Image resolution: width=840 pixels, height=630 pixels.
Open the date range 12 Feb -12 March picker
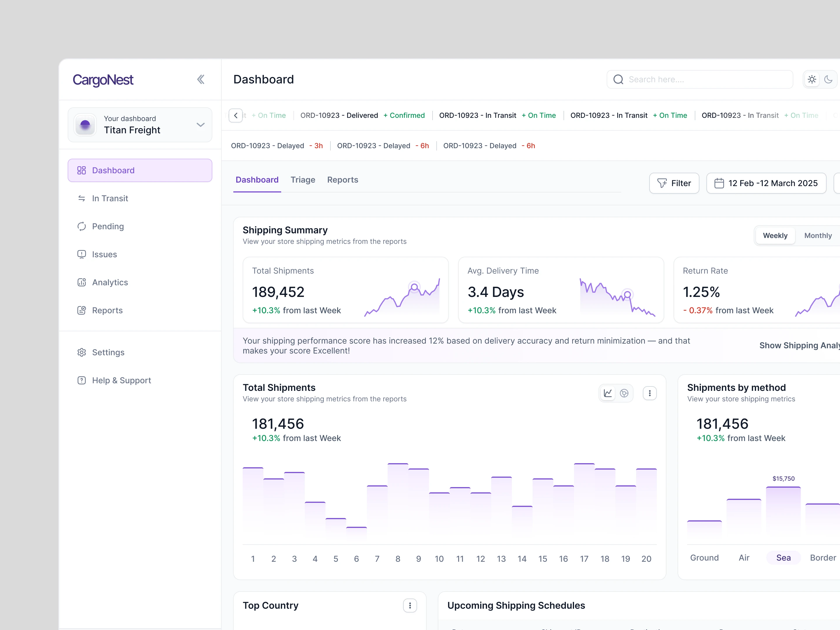click(x=766, y=183)
